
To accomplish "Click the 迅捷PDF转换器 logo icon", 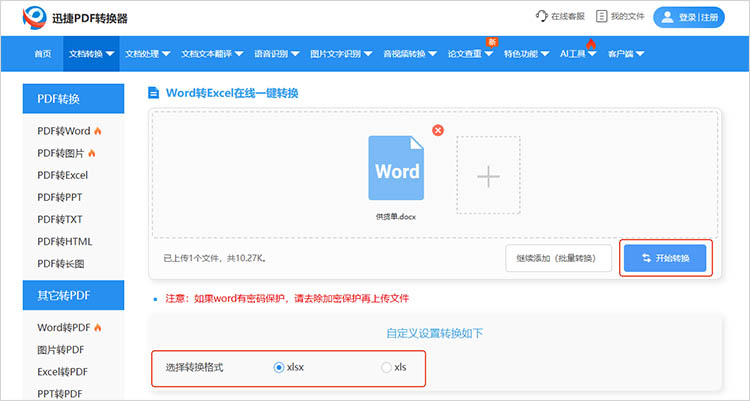I will [x=34, y=18].
